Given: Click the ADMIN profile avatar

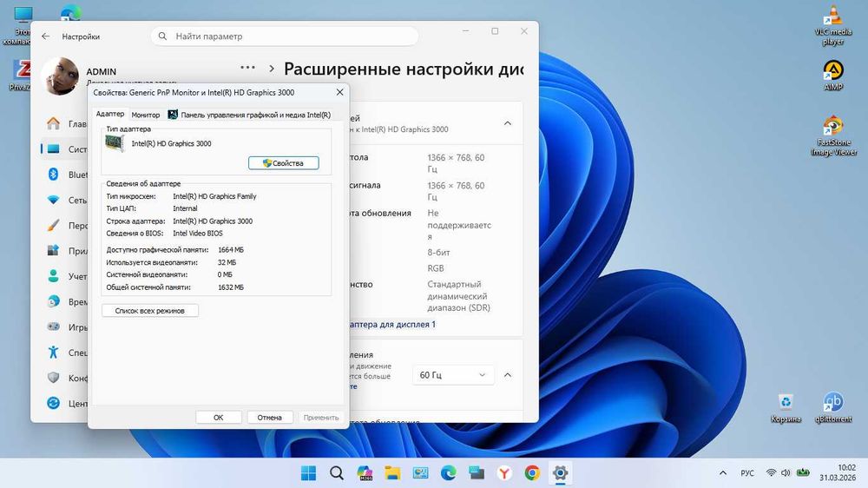Looking at the screenshot, I should point(60,76).
